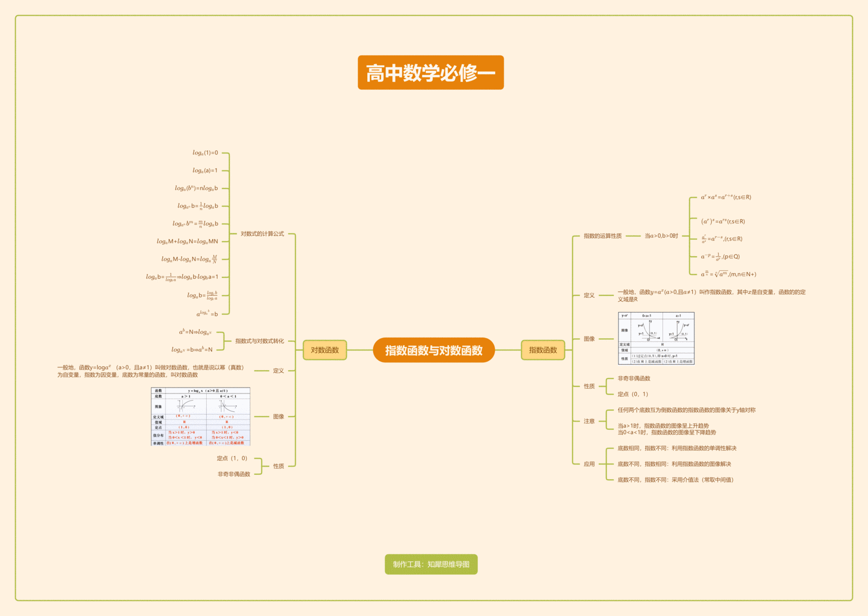This screenshot has width=868, height=616.
Task: Select formula log_a M+log_a N=log_a MN
Action: tap(187, 242)
